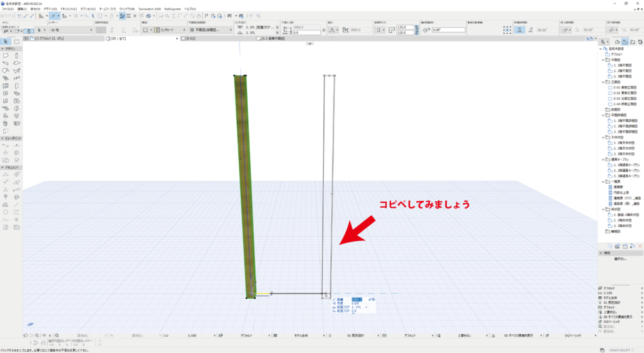Click the tracker distance value field
This screenshot has height=353, width=644.
(x=356, y=299)
